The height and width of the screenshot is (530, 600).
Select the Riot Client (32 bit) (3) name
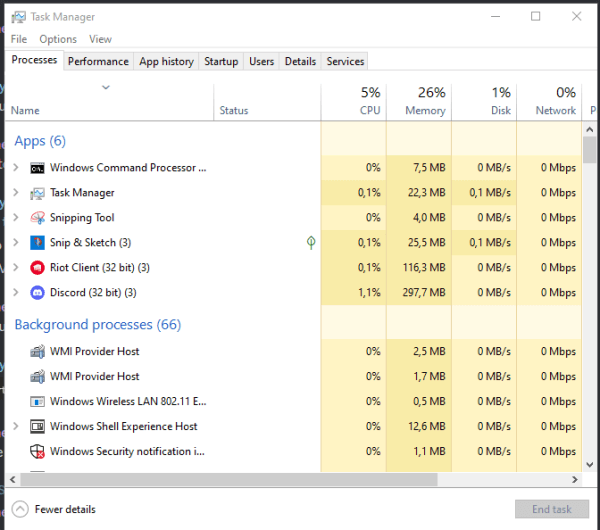(100, 267)
